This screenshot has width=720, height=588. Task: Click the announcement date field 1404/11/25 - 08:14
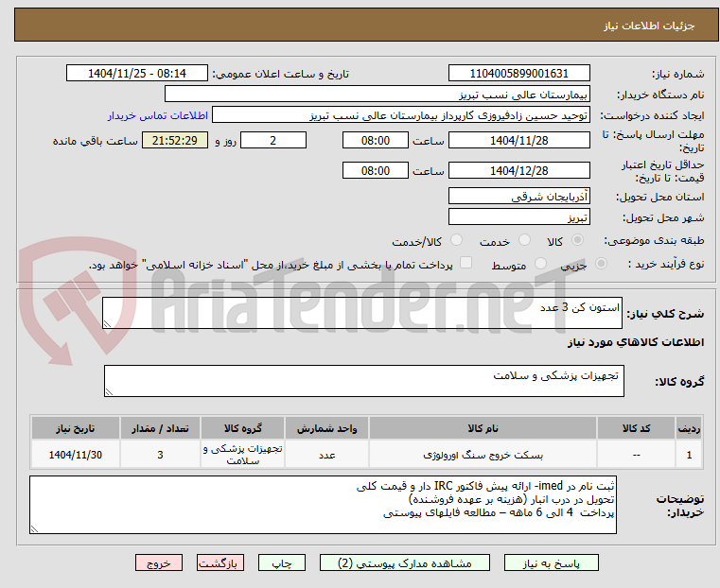137,73
